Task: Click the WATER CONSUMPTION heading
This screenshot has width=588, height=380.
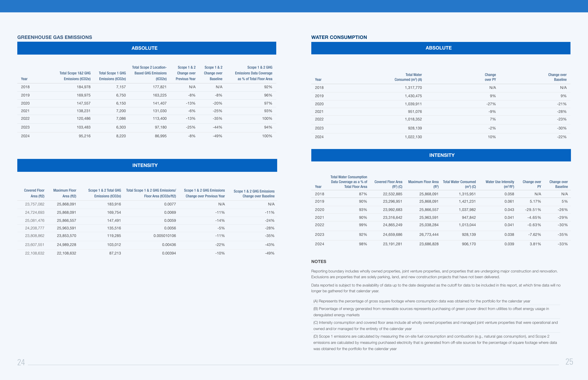Action: pyautogui.click(x=339, y=37)
